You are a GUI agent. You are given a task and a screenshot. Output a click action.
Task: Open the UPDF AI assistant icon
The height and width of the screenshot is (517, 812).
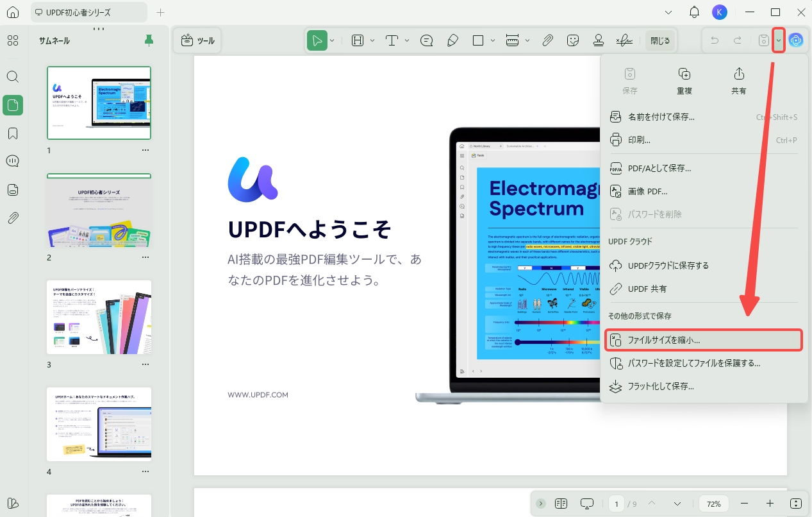(x=796, y=40)
